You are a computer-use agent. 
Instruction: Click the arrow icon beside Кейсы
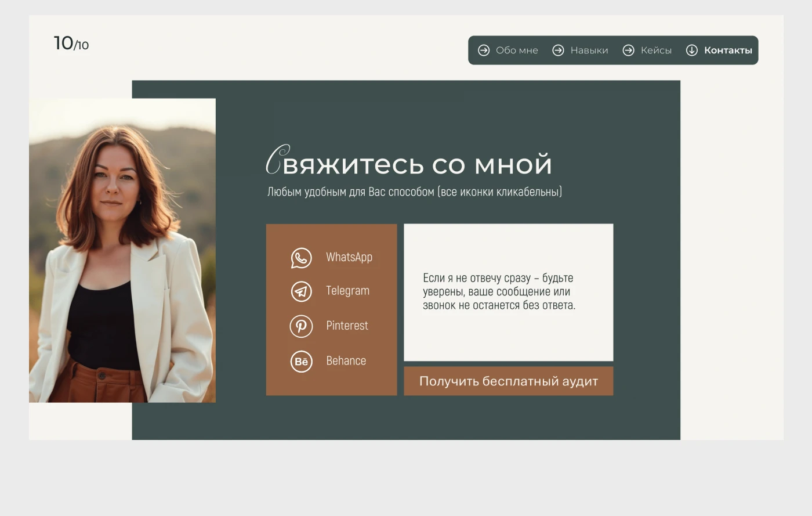pos(628,50)
